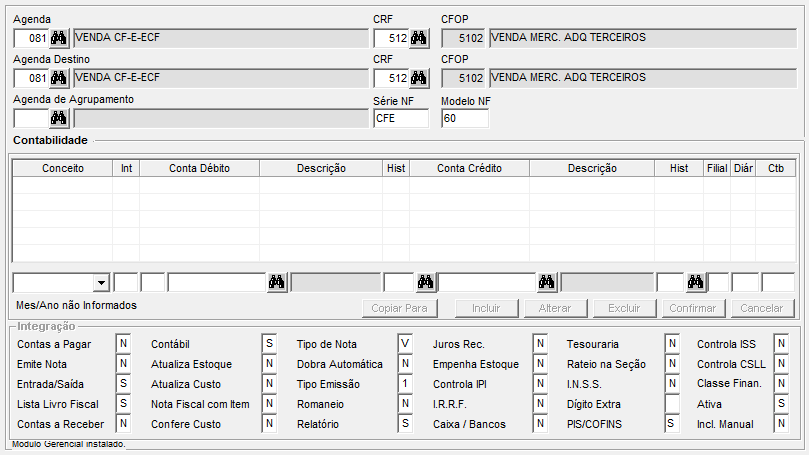Click the binoculars search icon beside Agenda field
809x455 pixels.
pos(58,39)
